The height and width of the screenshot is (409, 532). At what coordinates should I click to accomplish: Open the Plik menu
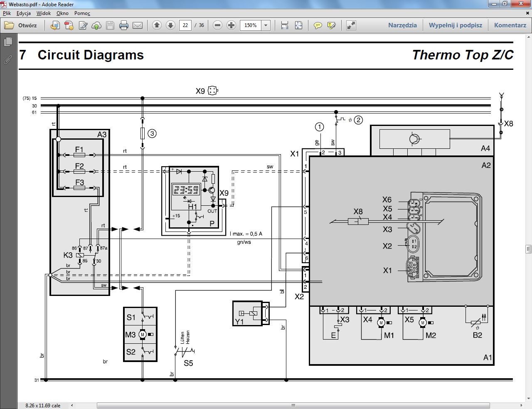tap(7, 13)
